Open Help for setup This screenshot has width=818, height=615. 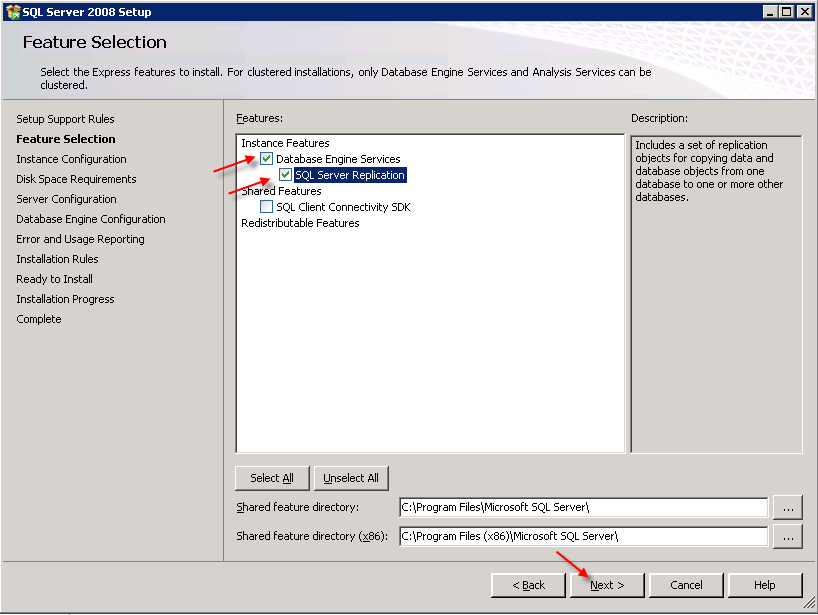(x=764, y=585)
